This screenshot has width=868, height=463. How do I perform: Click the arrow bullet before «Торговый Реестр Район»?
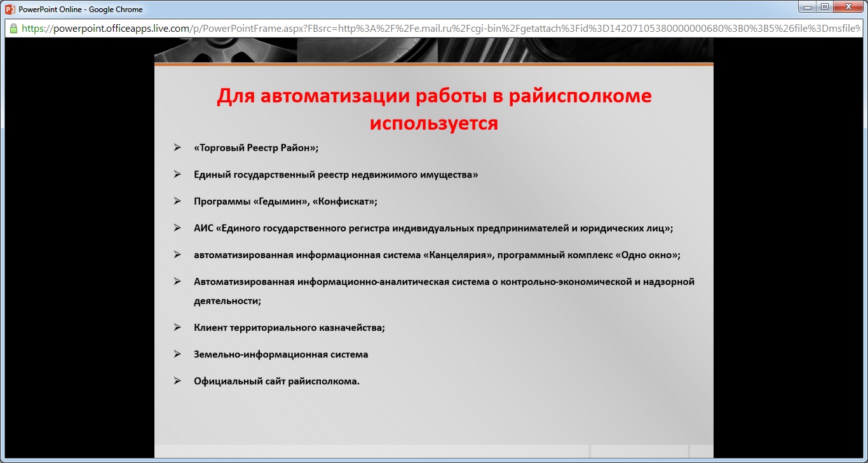pos(177,148)
